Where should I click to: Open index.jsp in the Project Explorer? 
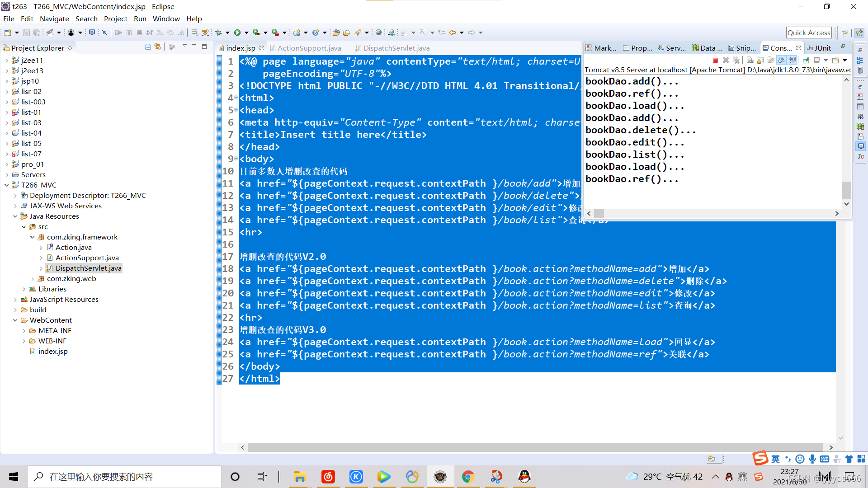(52, 352)
